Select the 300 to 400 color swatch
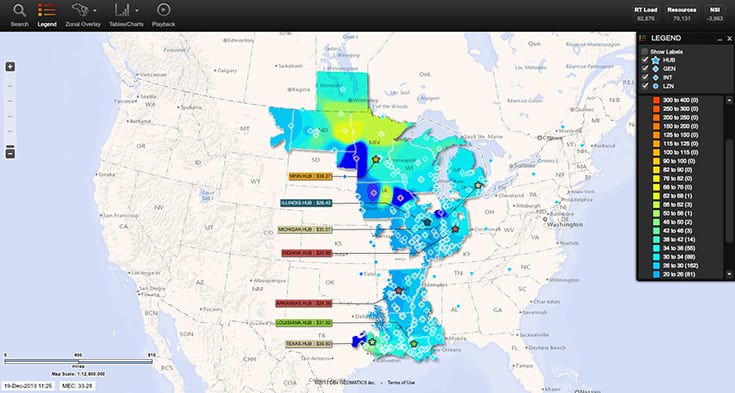This screenshot has width=735, height=393. coord(656,100)
